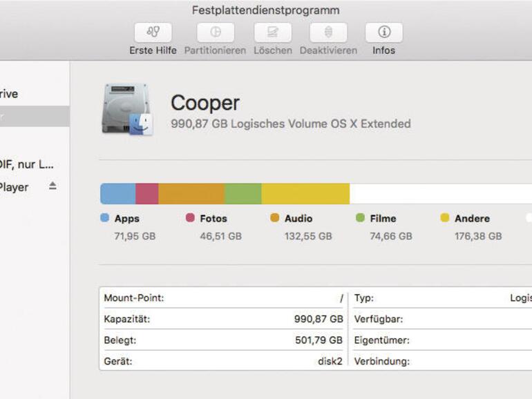Click the Erste Hilfe stethoscope icon
This screenshot has height=399, width=532.
point(153,32)
